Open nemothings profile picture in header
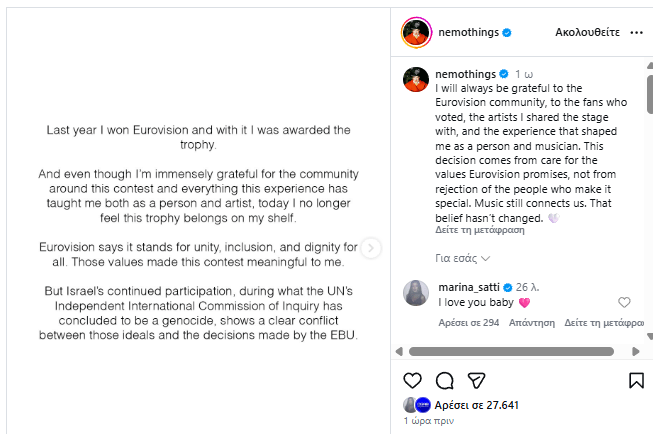This screenshot has height=434, width=653. tap(416, 33)
